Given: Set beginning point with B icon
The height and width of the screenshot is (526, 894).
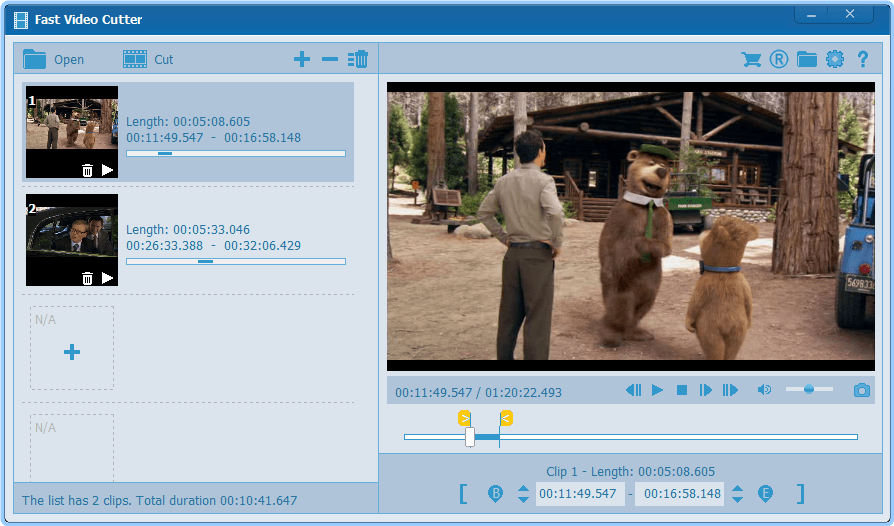Looking at the screenshot, I should [x=495, y=494].
